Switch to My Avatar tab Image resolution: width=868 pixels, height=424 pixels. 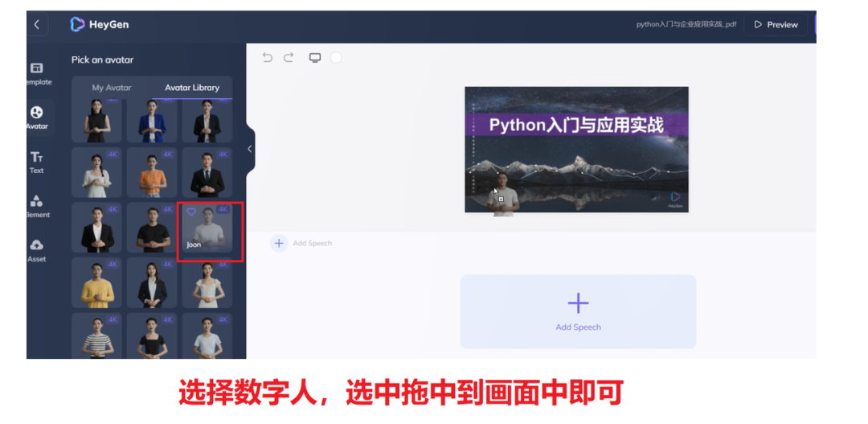112,88
